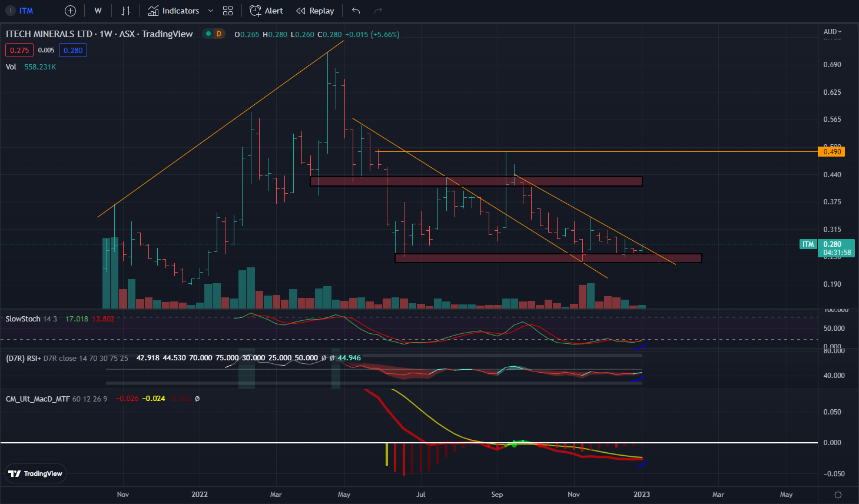Open the chart settings gear icon

coord(838,495)
